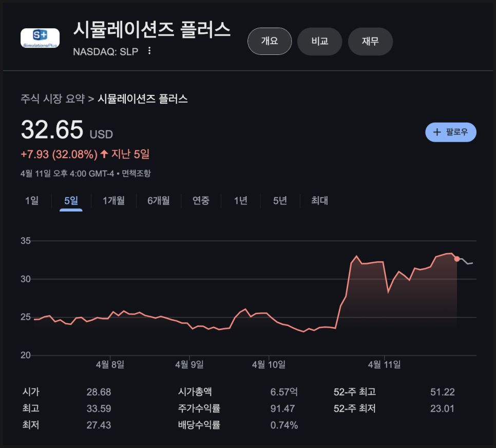The image size is (496, 448).
Task: Open the 주식 시장 요약 breadcrumb link
Action: [x=52, y=99]
